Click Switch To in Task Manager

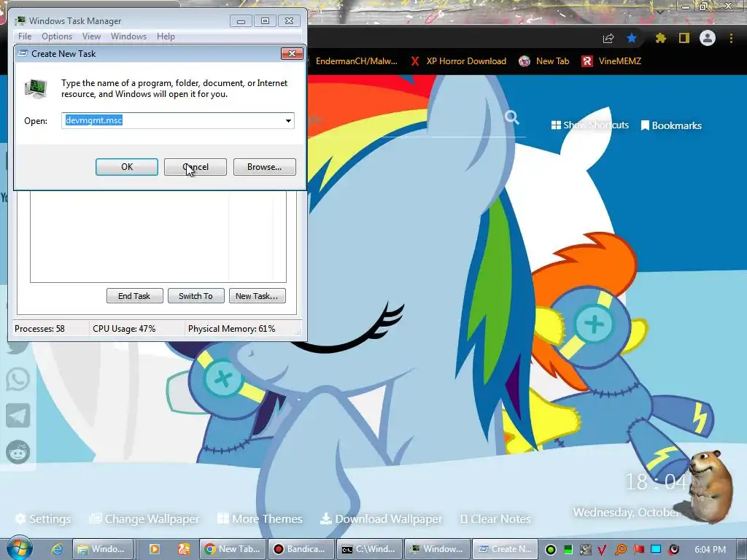[x=196, y=296]
